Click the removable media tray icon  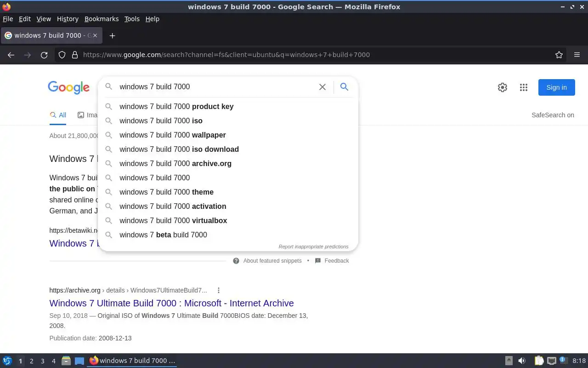click(509, 361)
